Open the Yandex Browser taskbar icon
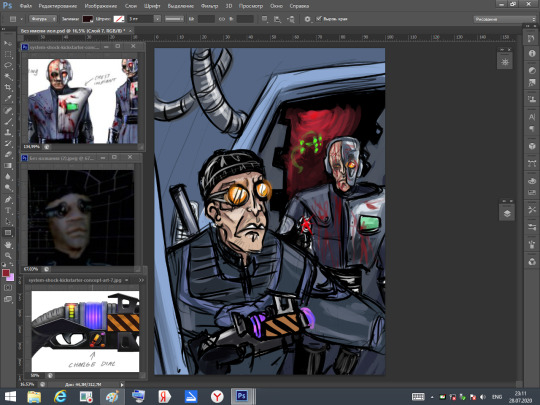The image size is (540, 405). [x=217, y=397]
